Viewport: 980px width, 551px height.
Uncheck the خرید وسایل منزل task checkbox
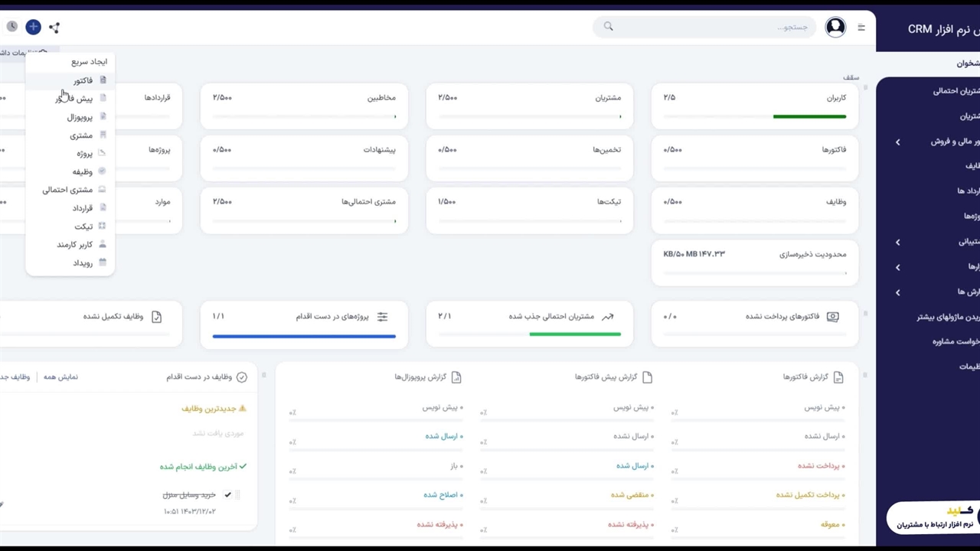(227, 495)
